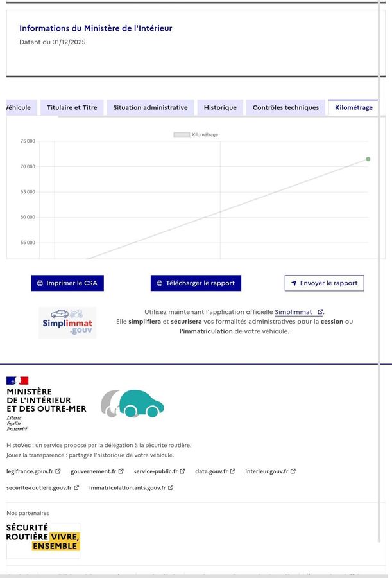This screenshot has width=392, height=578.
Task: Click the French flag Marianne emblem
Action: coord(17,381)
